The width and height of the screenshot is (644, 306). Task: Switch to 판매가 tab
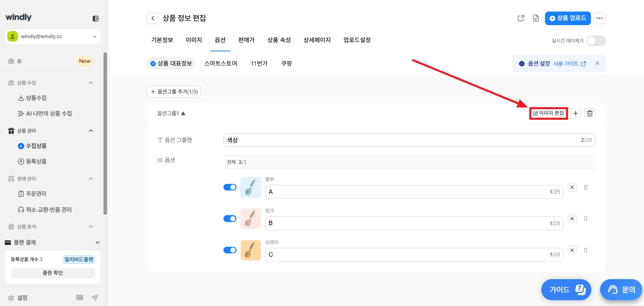(x=247, y=40)
